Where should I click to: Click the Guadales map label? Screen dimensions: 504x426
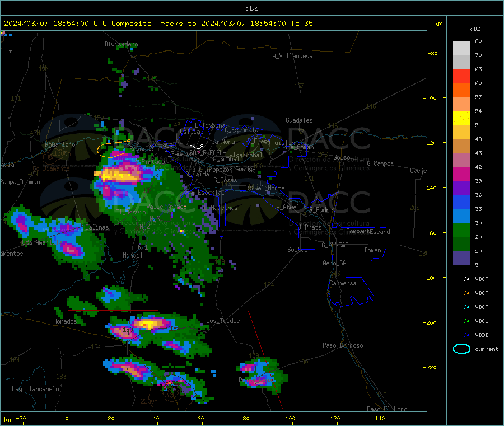pos(299,120)
